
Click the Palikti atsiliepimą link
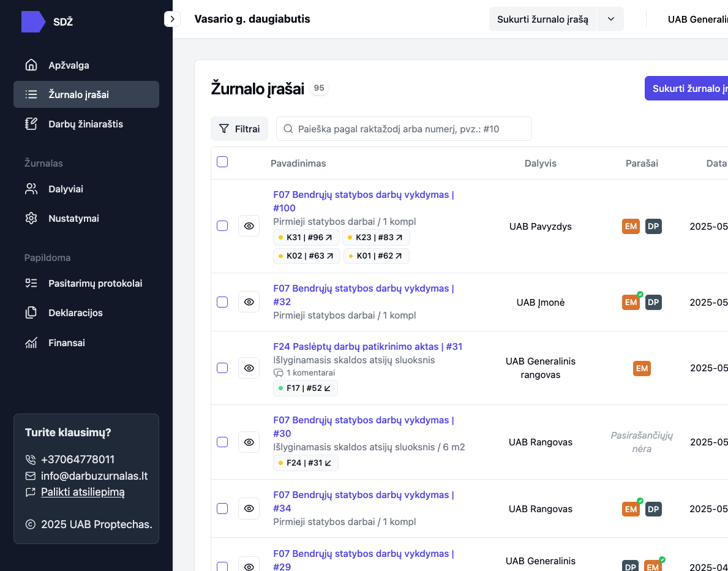tap(83, 492)
